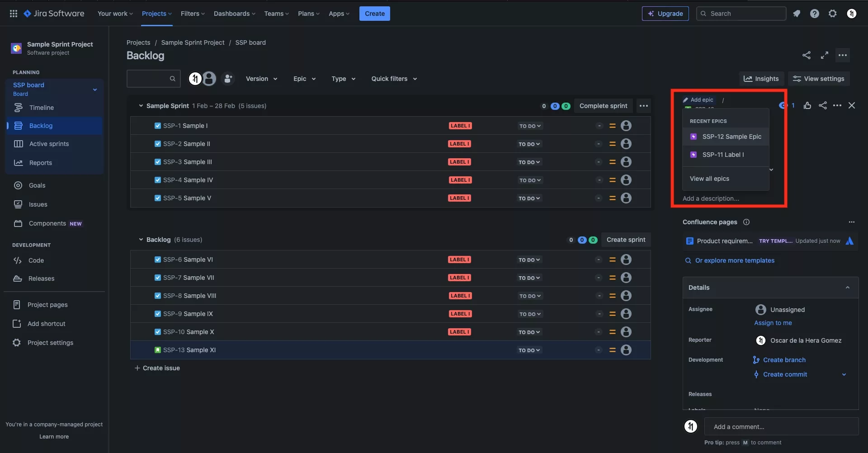Open the settings gear in top bar

pyautogui.click(x=833, y=14)
